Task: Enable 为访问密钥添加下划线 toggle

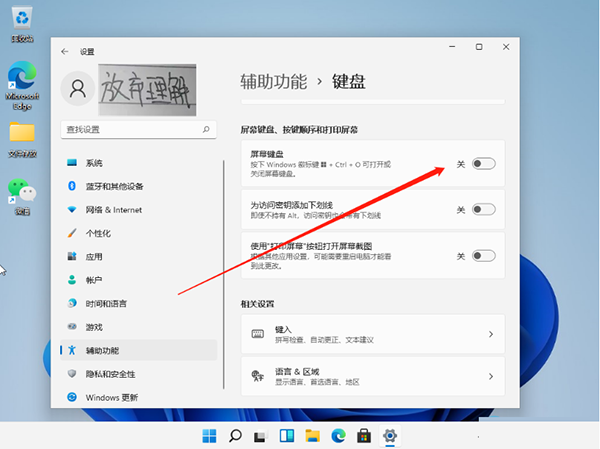Action: (x=483, y=209)
